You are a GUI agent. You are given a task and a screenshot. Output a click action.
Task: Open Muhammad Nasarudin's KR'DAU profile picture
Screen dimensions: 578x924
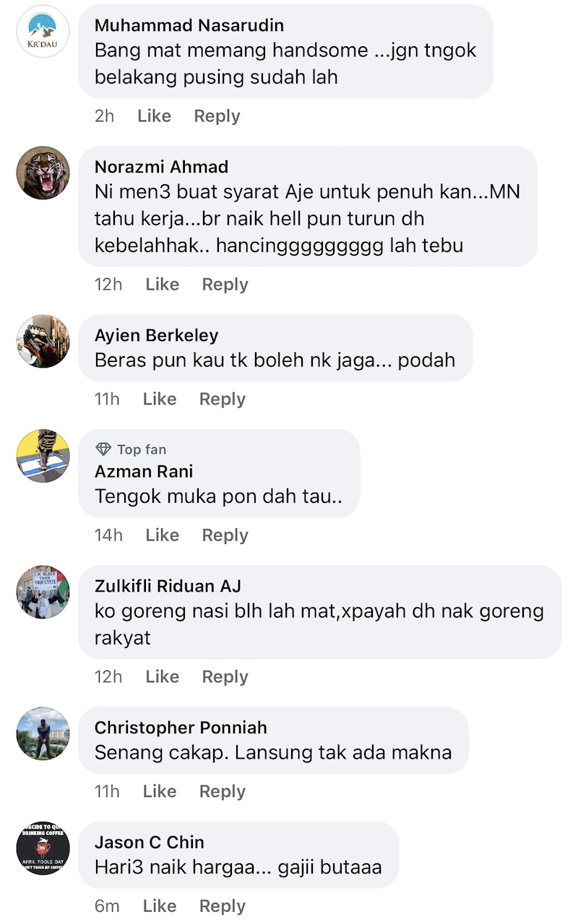pos(43,32)
